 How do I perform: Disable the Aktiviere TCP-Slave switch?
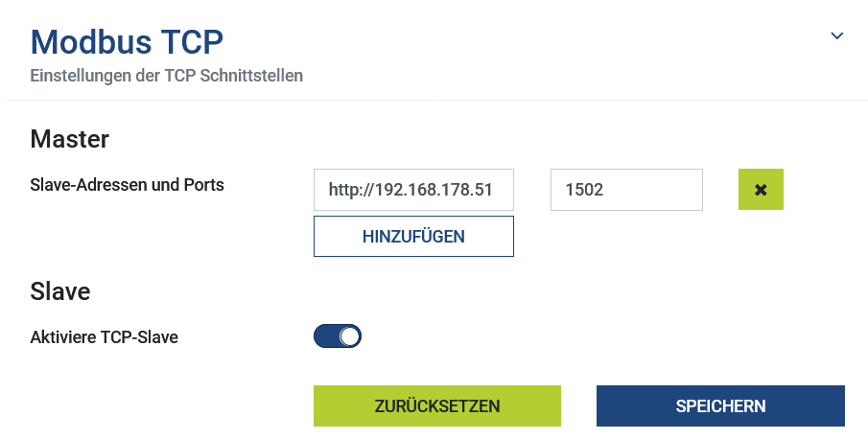click(x=338, y=336)
